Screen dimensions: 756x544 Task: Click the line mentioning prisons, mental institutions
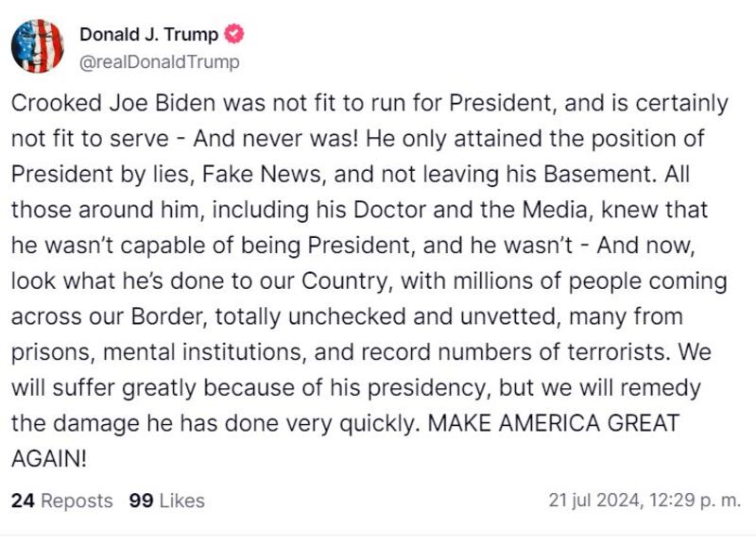[x=361, y=352]
